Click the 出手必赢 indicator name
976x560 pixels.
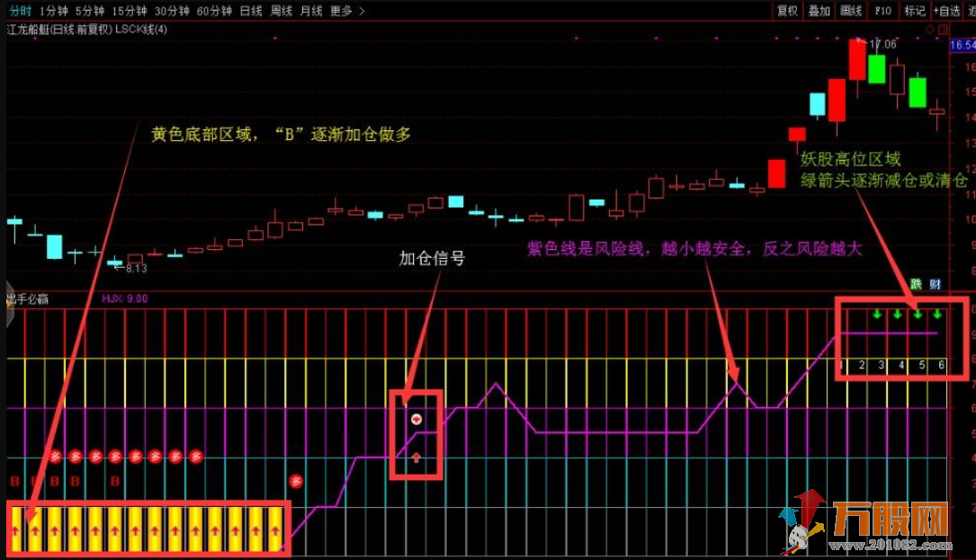tap(28, 299)
